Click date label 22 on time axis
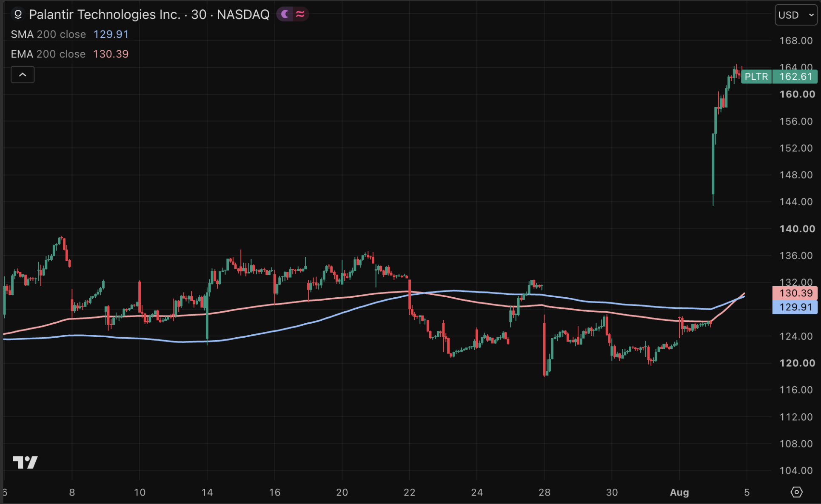821x504 pixels. coord(410,493)
